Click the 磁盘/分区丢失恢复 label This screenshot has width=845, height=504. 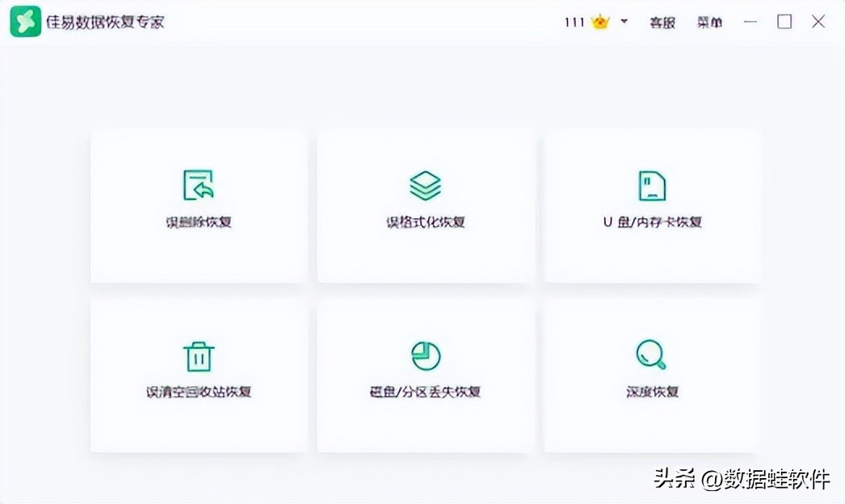tap(425, 392)
